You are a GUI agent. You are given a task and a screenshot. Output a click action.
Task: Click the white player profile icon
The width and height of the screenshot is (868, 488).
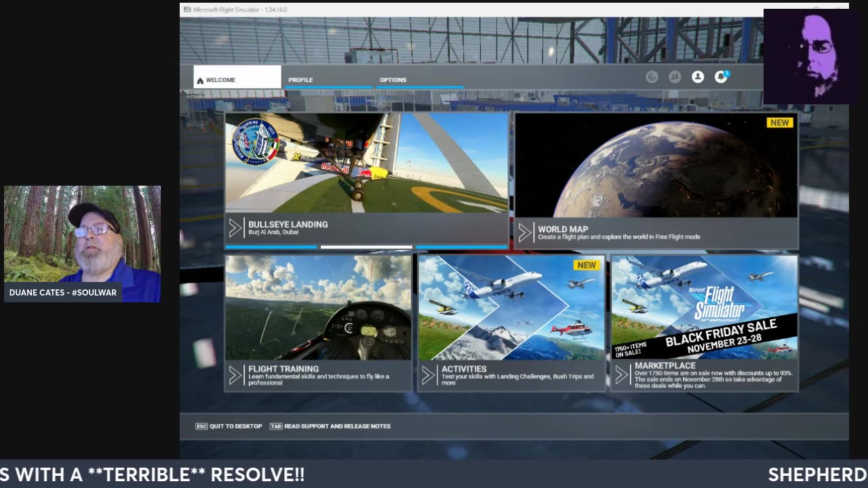pos(698,77)
